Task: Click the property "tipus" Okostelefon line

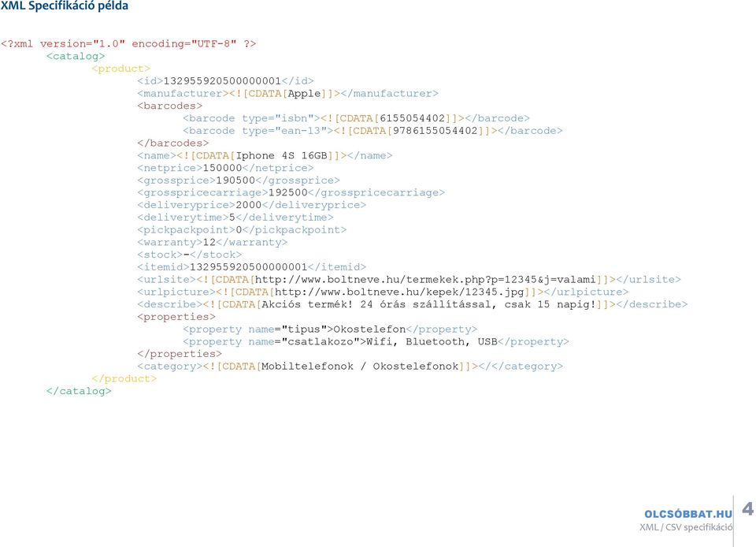Action: [330, 330]
